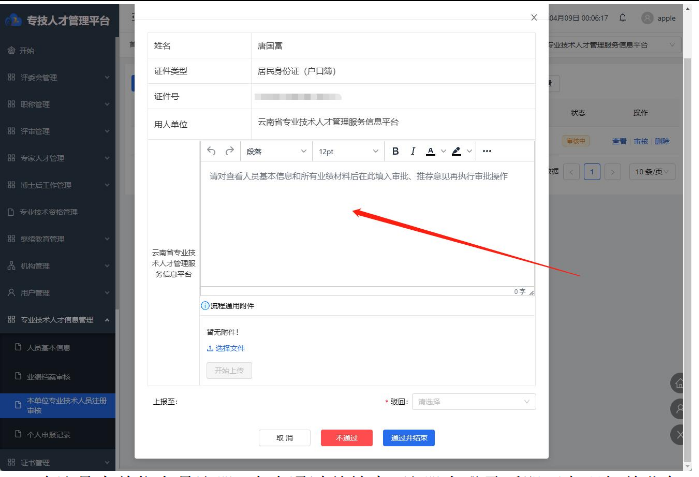Open the 专业技术资格管理 sidebar page

click(49, 212)
